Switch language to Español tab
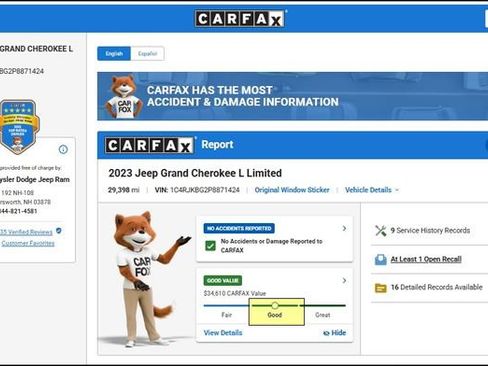Image resolution: width=488 pixels, height=366 pixels. tap(147, 54)
